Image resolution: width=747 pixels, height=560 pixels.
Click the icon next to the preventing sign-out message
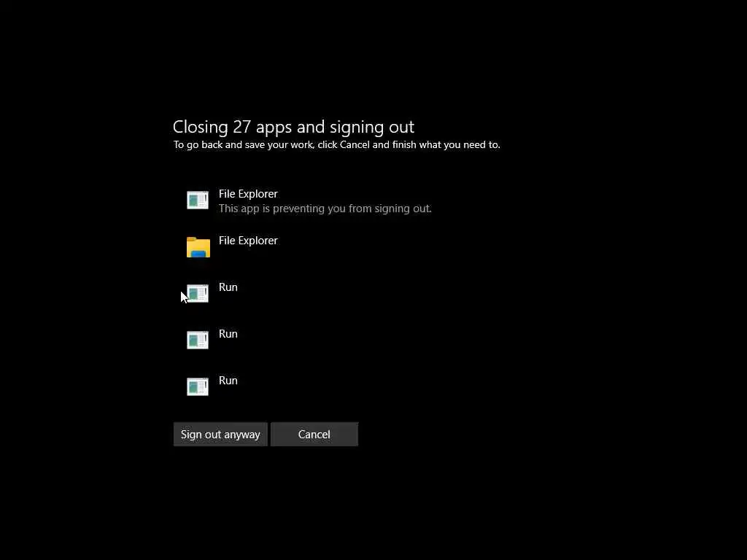coord(198,201)
